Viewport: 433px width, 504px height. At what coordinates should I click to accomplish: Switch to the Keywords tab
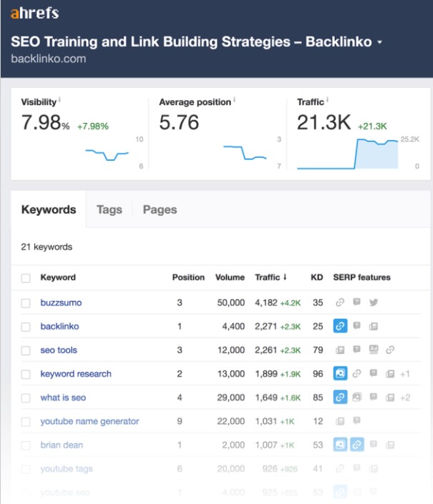click(x=49, y=209)
